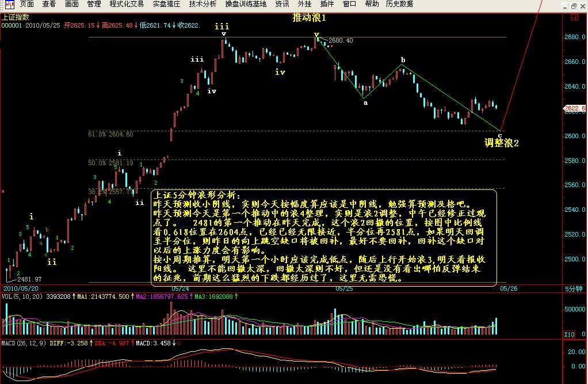Image resolution: width=588 pixels, height=384 pixels.
Task: Open the 帮助 menu
Action: coord(372,4)
